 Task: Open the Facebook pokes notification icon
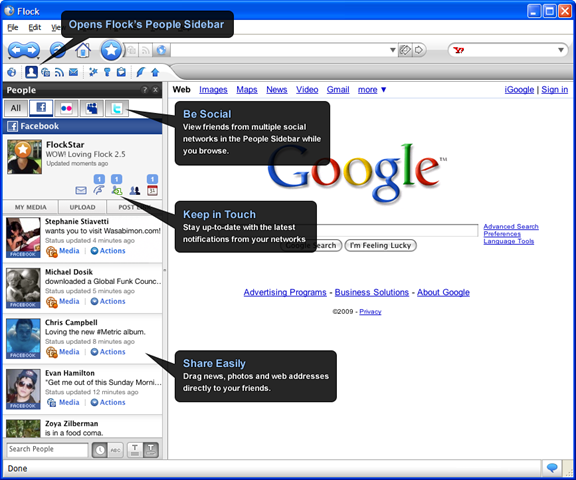99,190
